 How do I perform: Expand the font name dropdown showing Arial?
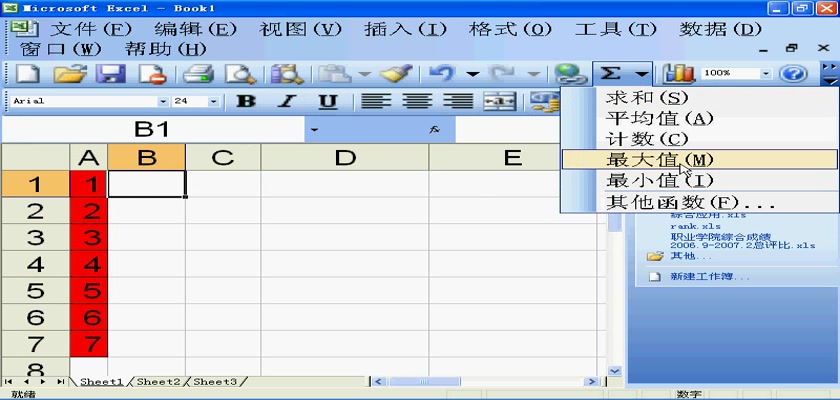pos(163,101)
